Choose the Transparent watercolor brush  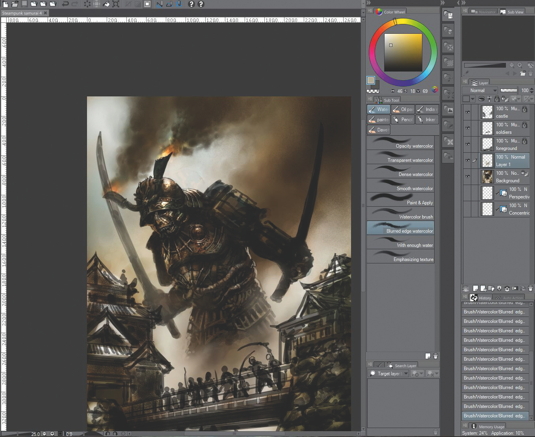tap(401, 157)
